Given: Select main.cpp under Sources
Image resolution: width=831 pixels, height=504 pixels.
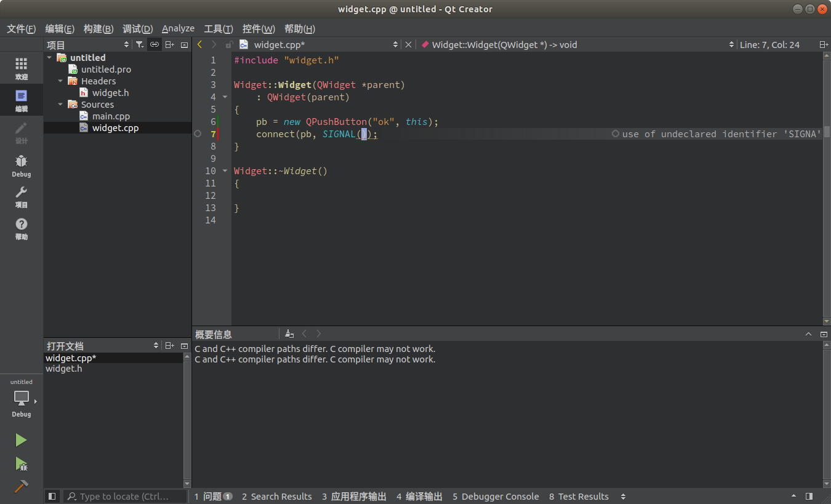Looking at the screenshot, I should 111,116.
